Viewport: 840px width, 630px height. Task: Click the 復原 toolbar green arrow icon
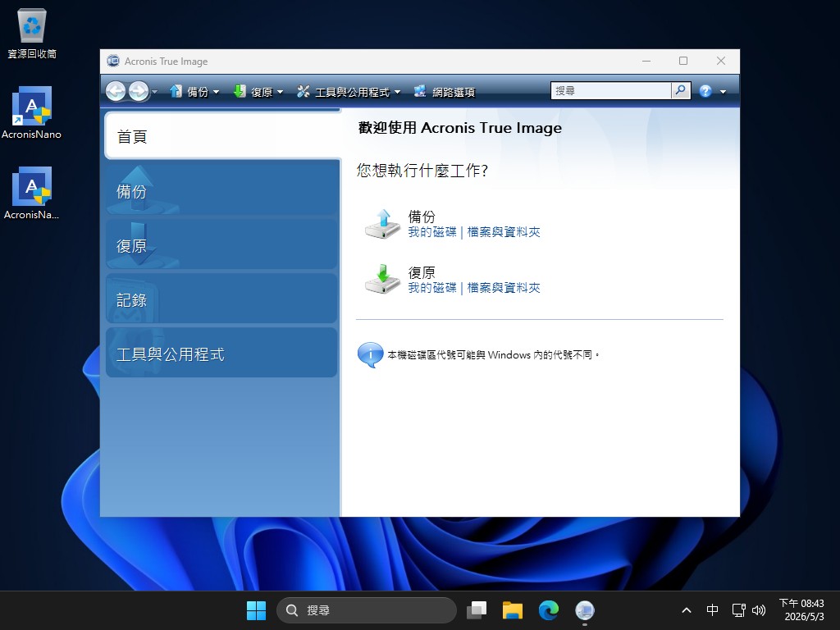pyautogui.click(x=240, y=92)
